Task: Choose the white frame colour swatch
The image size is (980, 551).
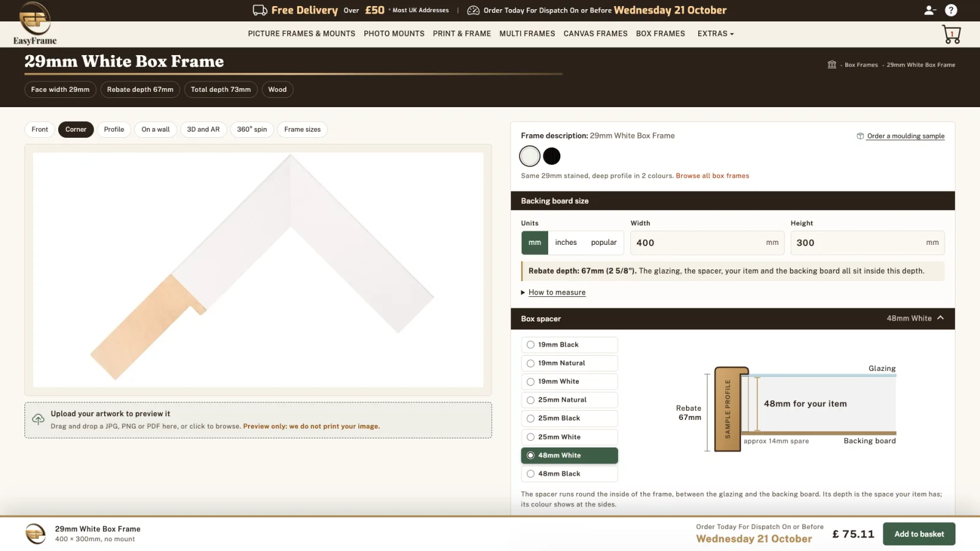Action: pyautogui.click(x=530, y=156)
